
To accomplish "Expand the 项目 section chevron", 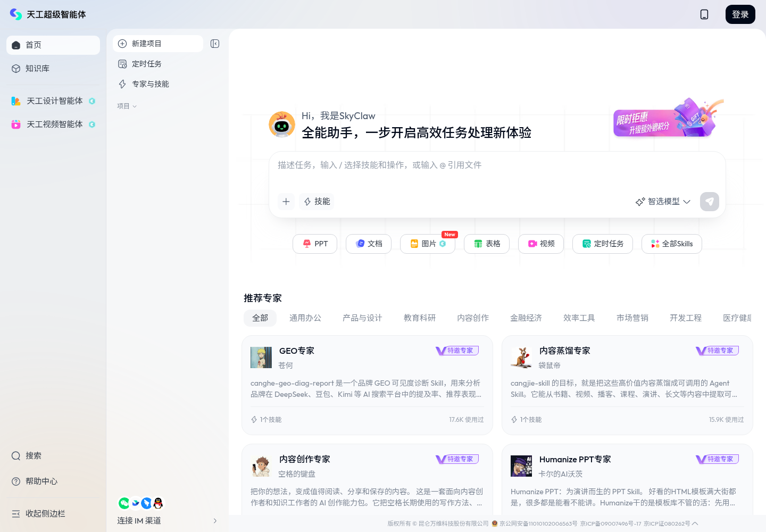I will [135, 106].
